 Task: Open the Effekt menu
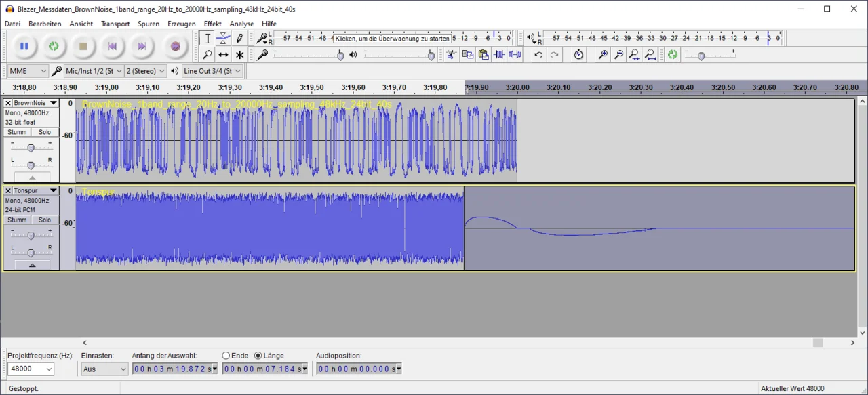point(212,24)
